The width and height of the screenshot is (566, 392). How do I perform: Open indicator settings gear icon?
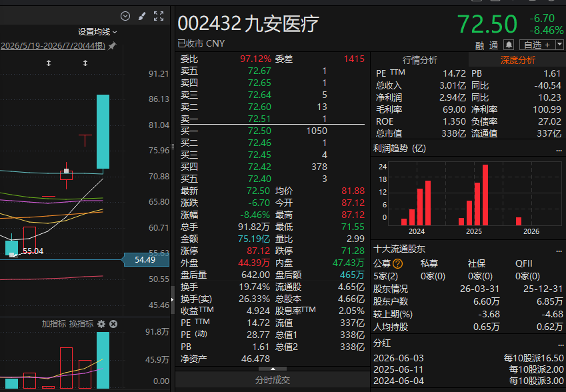point(101,324)
